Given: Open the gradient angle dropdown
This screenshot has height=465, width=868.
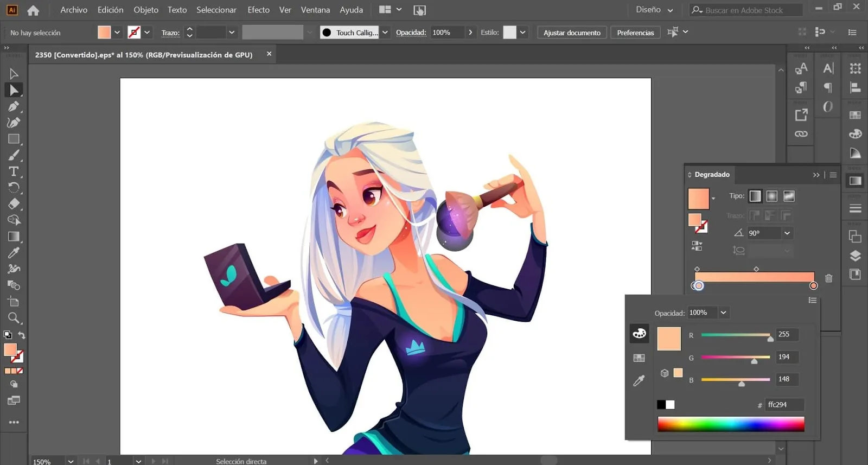Looking at the screenshot, I should point(787,233).
